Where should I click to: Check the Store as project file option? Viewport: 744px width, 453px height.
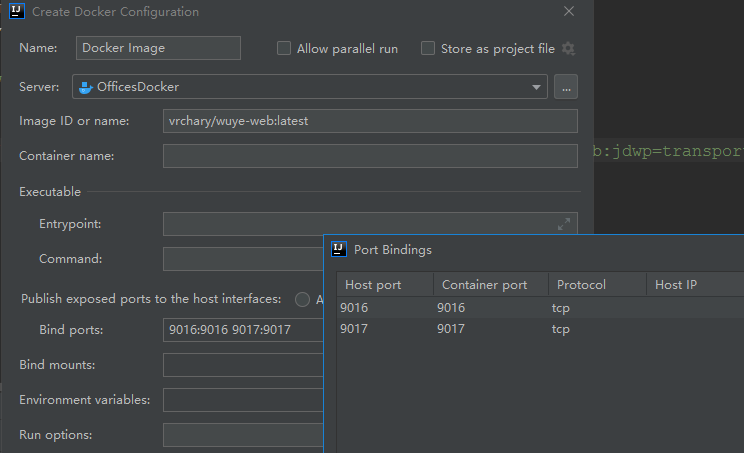coord(428,48)
